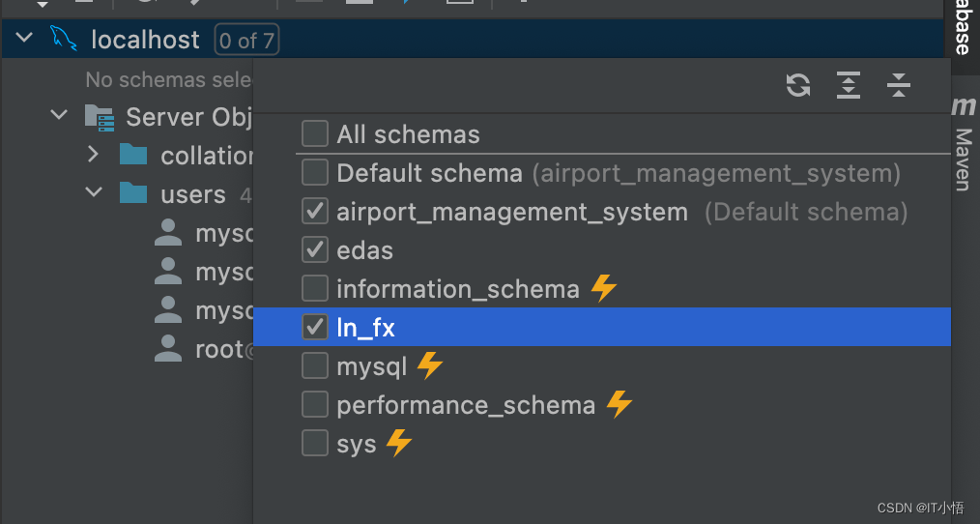
Task: Click the refresh schemas icon
Action: click(x=798, y=85)
